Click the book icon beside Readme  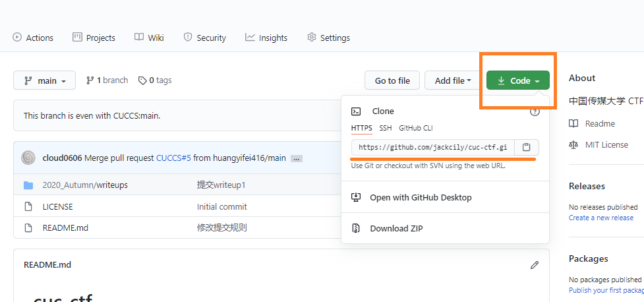(573, 123)
